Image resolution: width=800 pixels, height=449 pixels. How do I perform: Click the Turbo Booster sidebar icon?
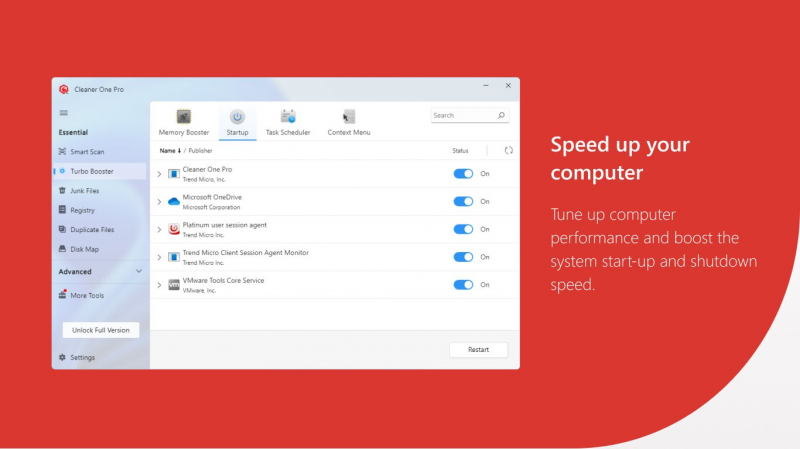point(62,171)
